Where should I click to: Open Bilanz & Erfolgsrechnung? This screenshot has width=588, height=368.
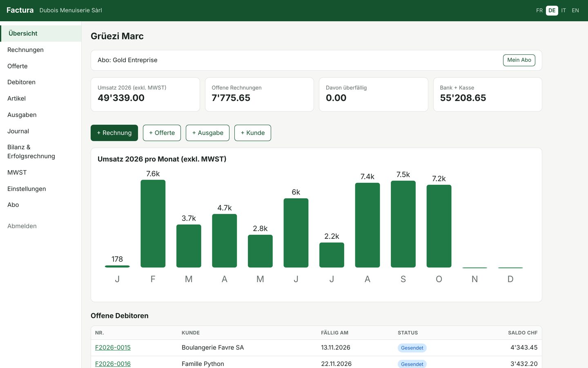coord(41,152)
